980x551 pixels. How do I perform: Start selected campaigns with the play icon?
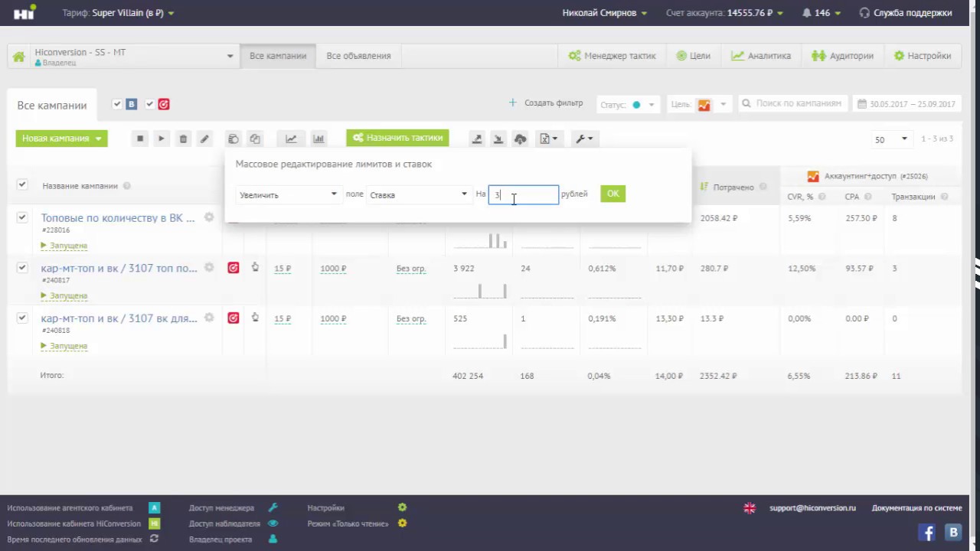pyautogui.click(x=162, y=139)
